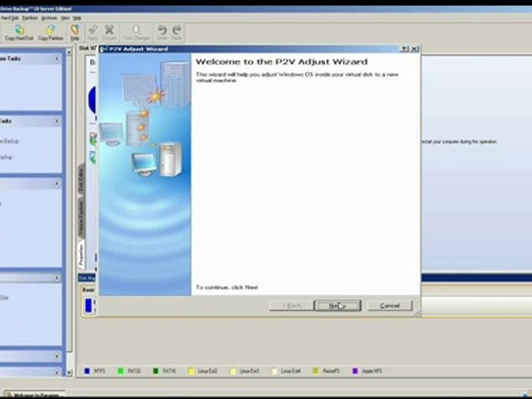Click the FAT32 light green legend swatch

click(x=120, y=371)
